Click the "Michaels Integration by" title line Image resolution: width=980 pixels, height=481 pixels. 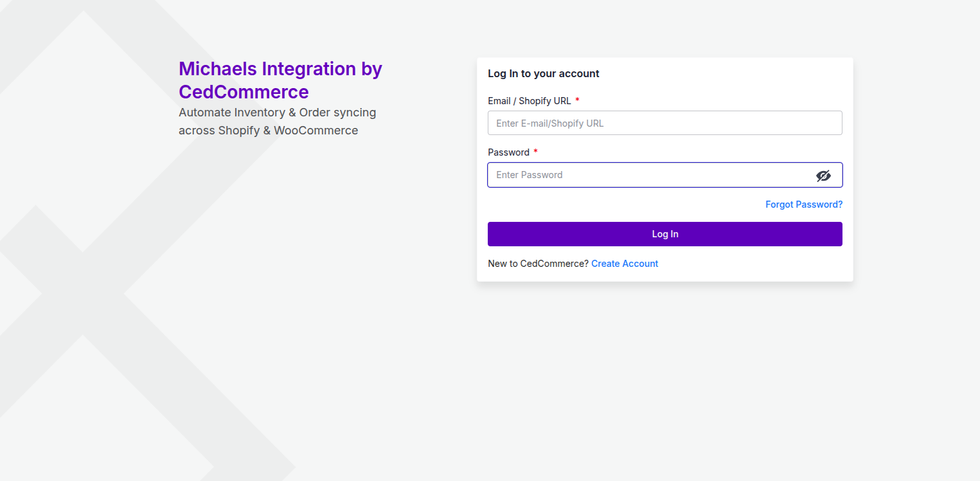click(280, 69)
